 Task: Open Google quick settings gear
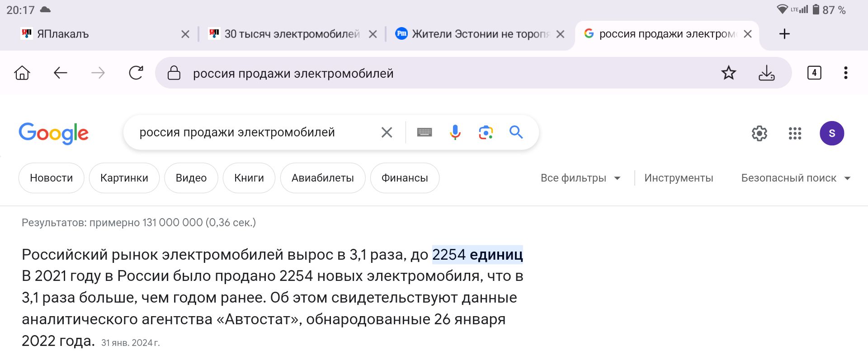[759, 133]
